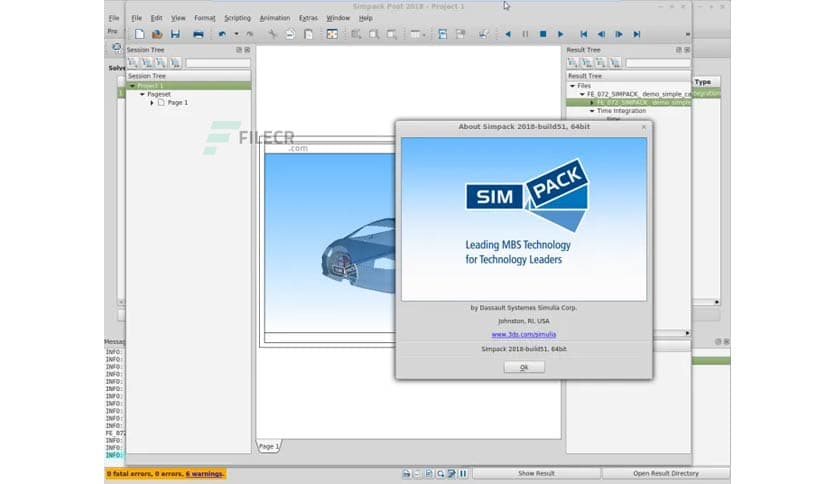Step one frame backward
This screenshot has width=836, height=484.
(601, 34)
